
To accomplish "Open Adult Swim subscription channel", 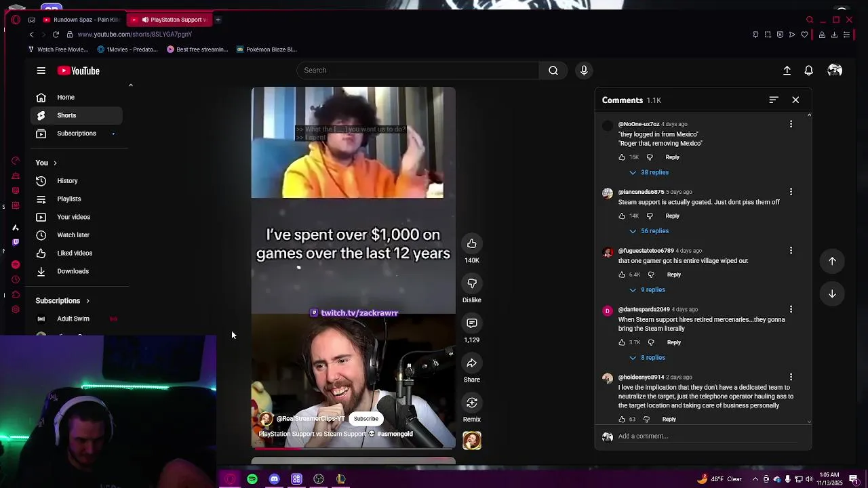I will pos(77,319).
